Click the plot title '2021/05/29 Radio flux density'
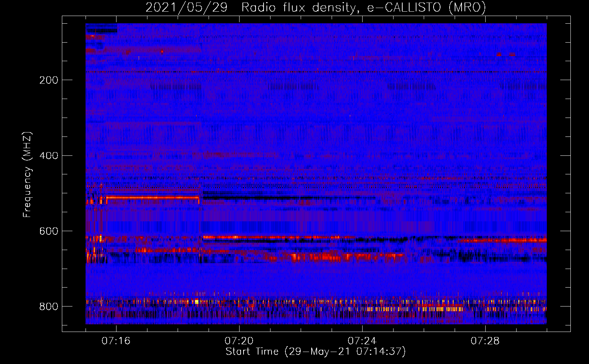The height and width of the screenshot is (364, 589). coord(316,8)
